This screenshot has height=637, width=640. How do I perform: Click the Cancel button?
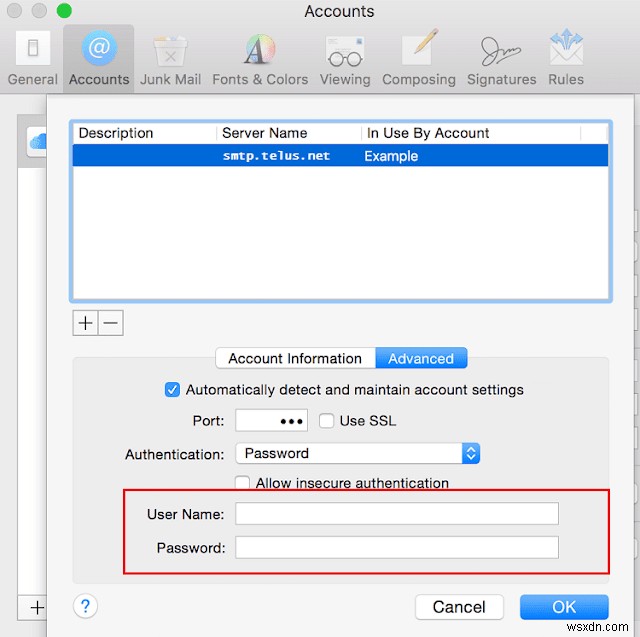(459, 607)
